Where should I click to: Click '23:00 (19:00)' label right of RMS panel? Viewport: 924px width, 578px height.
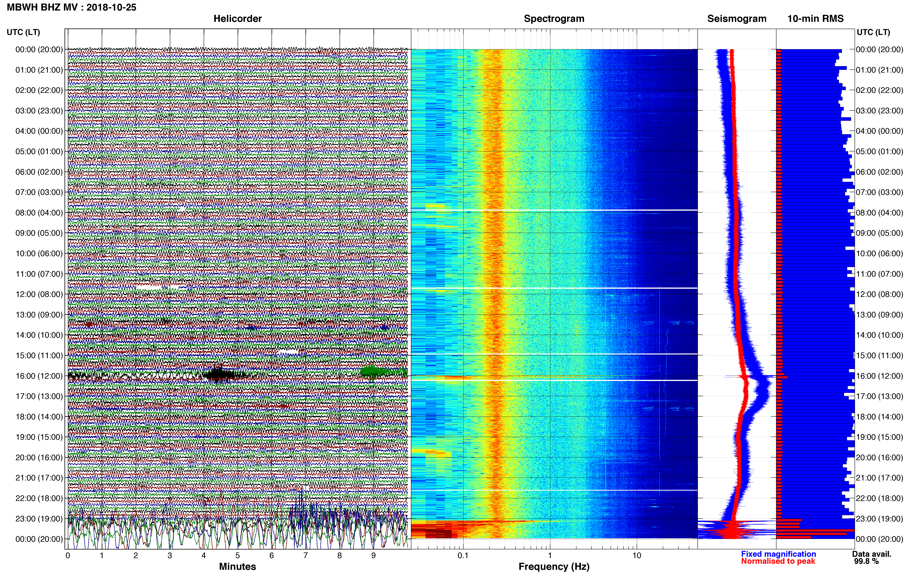click(x=879, y=519)
